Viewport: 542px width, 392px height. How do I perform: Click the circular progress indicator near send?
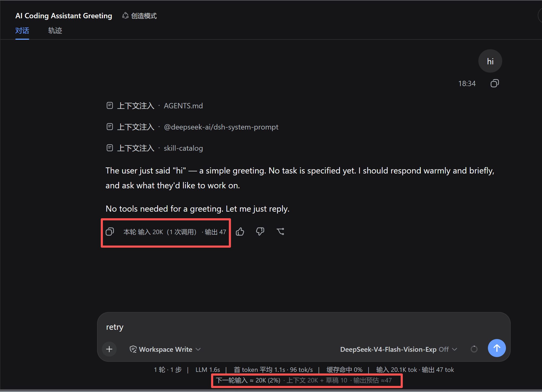point(474,349)
